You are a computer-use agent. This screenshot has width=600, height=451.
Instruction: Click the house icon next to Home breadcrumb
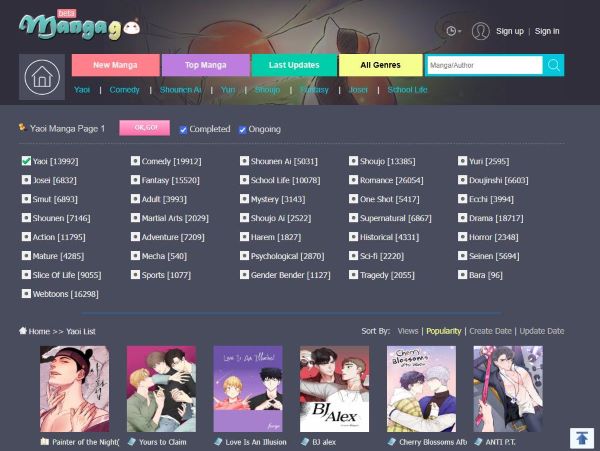tap(23, 331)
